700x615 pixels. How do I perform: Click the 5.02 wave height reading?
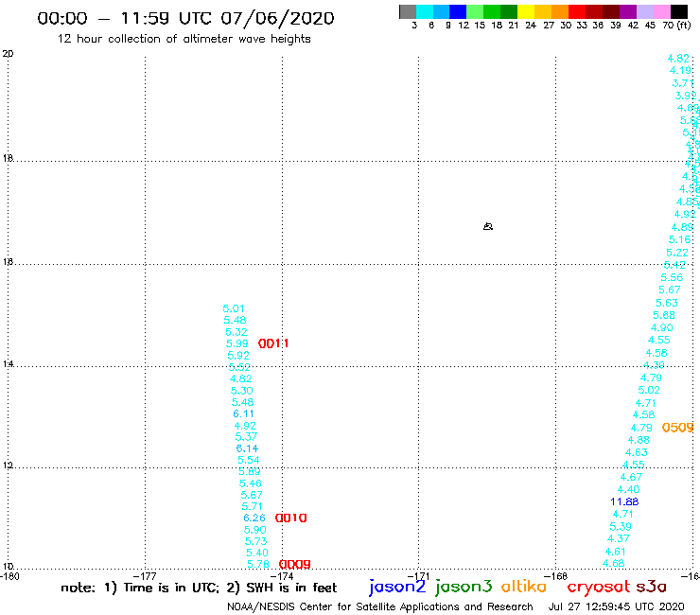coord(649,390)
